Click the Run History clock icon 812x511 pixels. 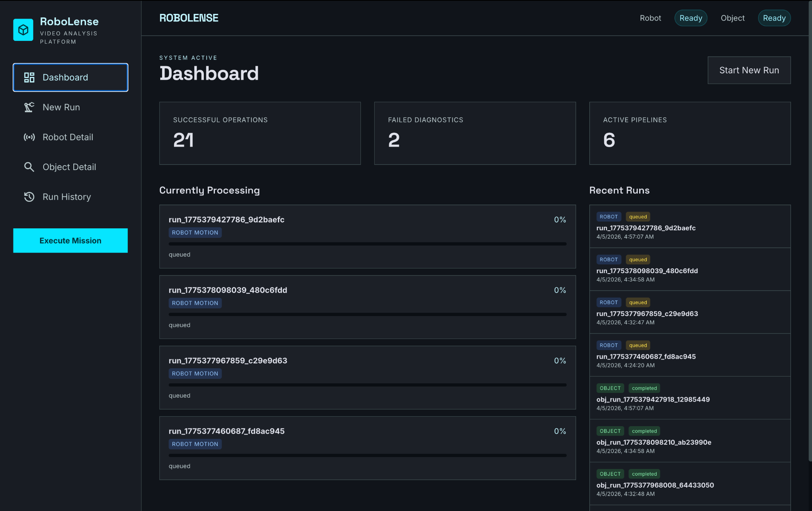click(29, 197)
